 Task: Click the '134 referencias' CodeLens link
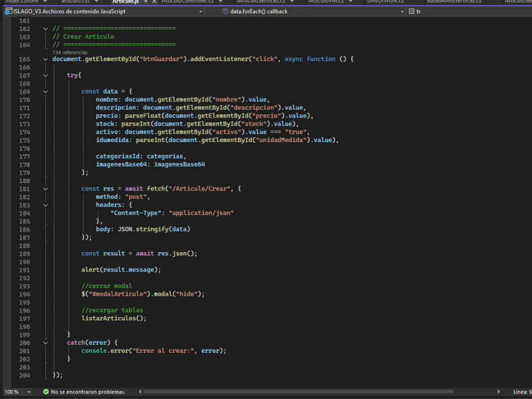coord(70,52)
